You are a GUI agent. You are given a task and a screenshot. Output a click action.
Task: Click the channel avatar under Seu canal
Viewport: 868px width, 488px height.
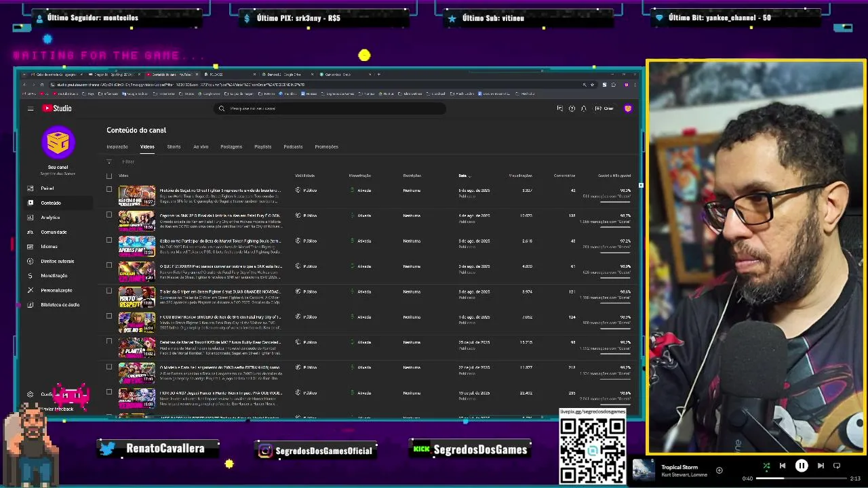tap(58, 142)
